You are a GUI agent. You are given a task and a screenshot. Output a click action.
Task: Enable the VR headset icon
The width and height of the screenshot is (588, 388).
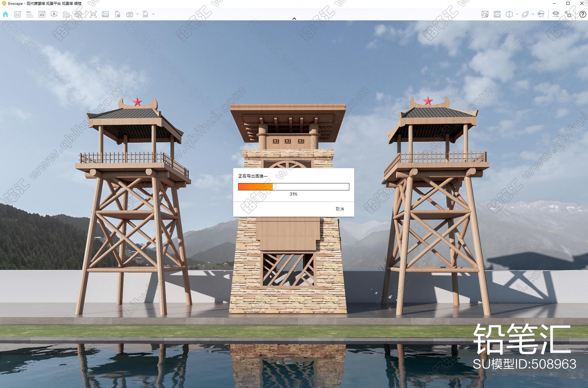pyautogui.click(x=541, y=14)
